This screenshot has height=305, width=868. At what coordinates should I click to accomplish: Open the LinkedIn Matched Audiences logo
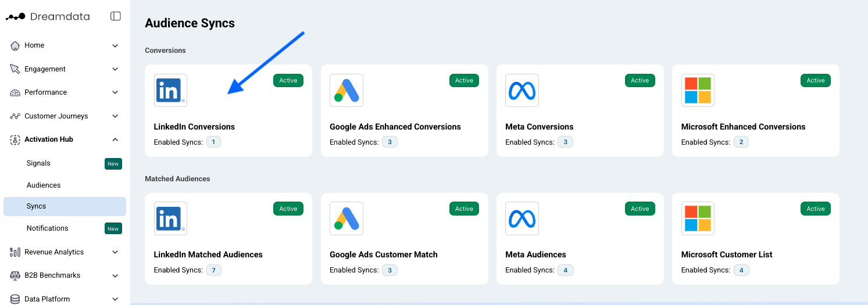tap(170, 218)
